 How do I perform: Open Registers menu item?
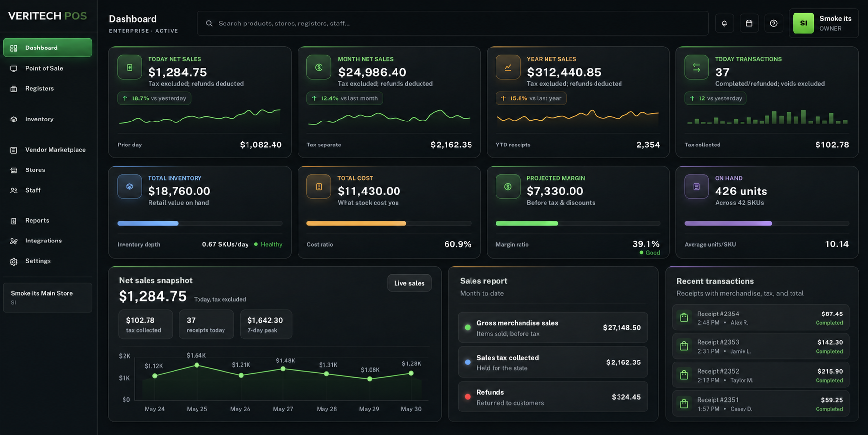[x=48, y=88]
